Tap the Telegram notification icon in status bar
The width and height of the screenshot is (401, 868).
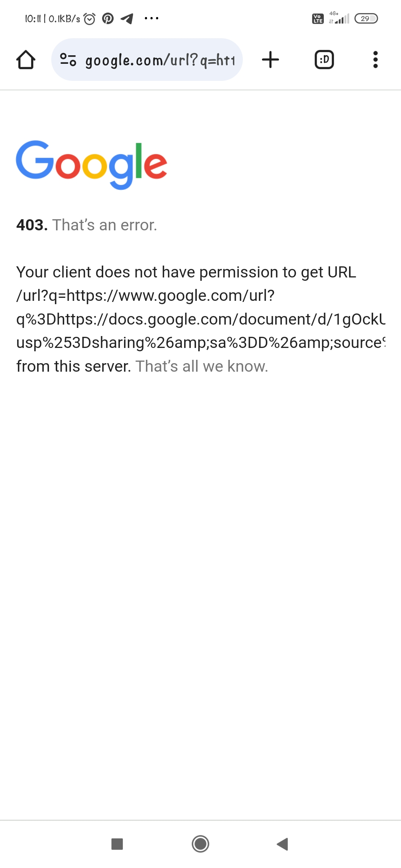(x=127, y=18)
